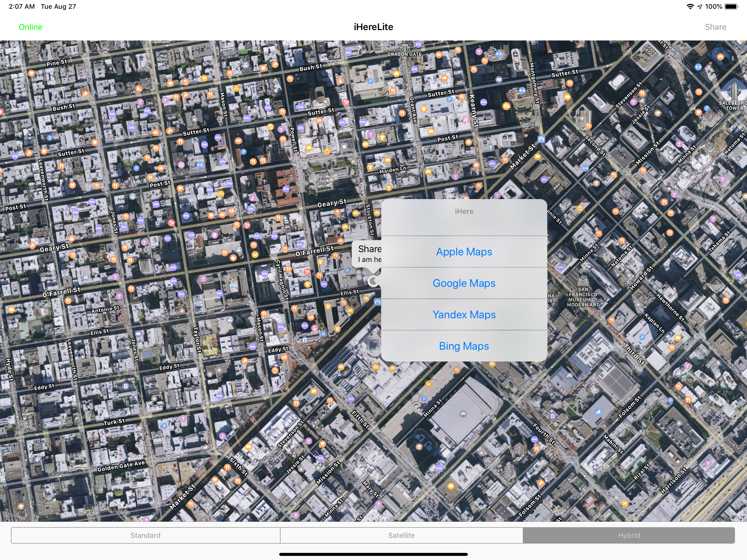Tap the shopping cart icon near Harrison St
This screenshot has width=747, height=560.
[625, 503]
